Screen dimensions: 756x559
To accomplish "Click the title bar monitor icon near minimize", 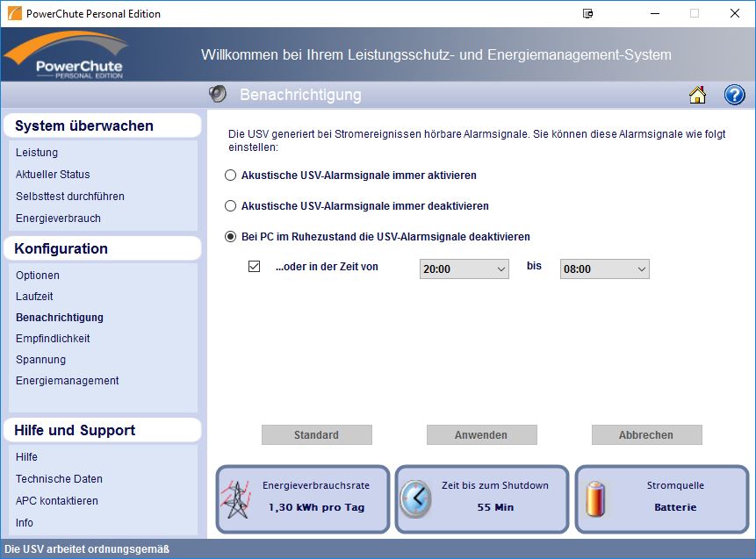I will [x=587, y=13].
